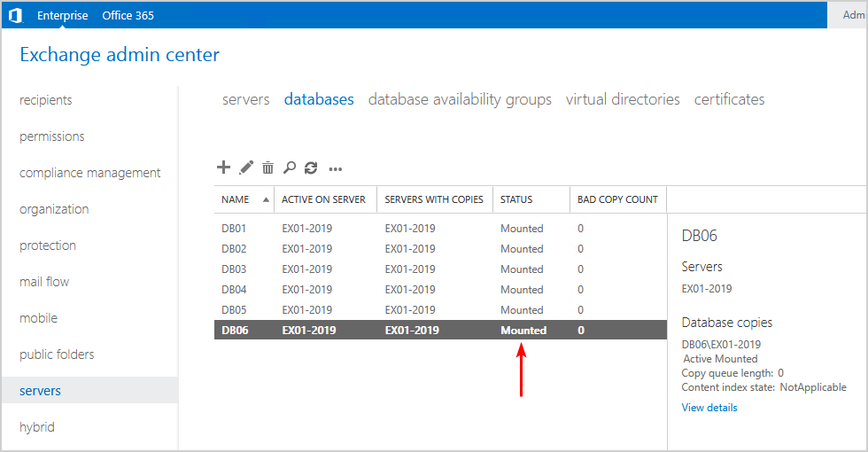
Task: Open mail flow section
Action: pos(44,282)
